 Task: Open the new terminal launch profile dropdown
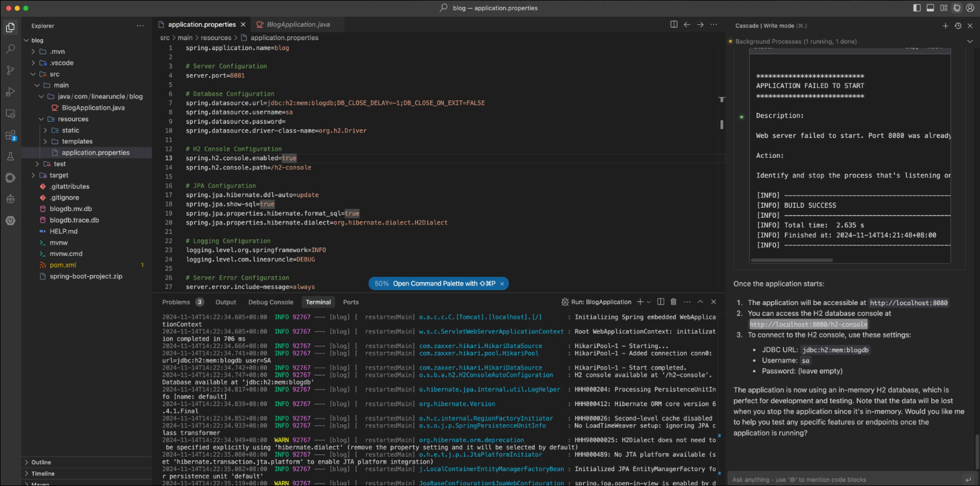coord(649,302)
